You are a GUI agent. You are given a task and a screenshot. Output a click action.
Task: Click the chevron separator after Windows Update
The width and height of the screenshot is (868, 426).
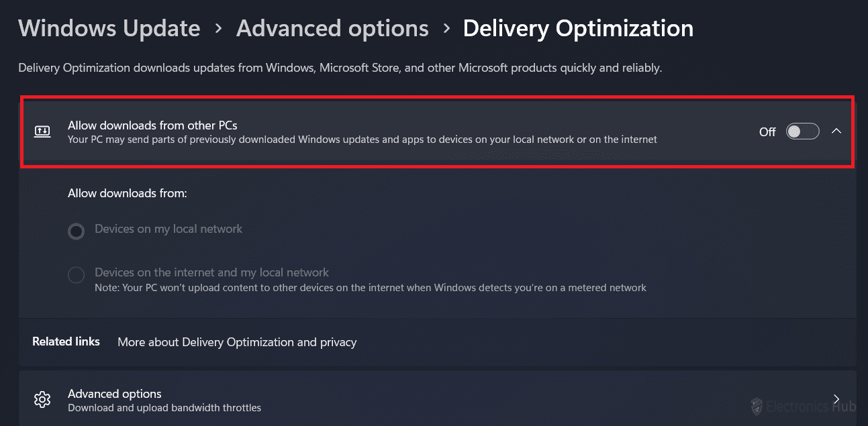tap(218, 28)
